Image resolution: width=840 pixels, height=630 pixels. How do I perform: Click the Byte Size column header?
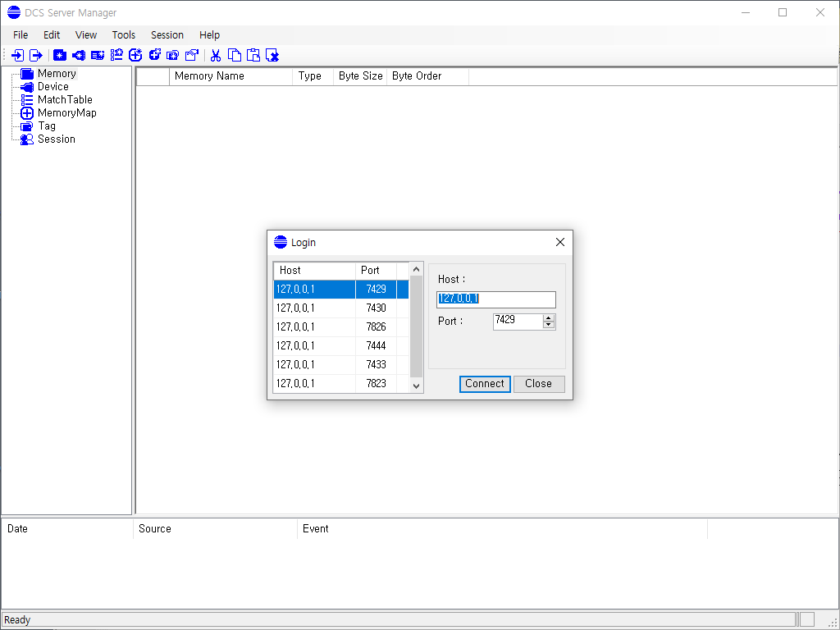point(360,76)
